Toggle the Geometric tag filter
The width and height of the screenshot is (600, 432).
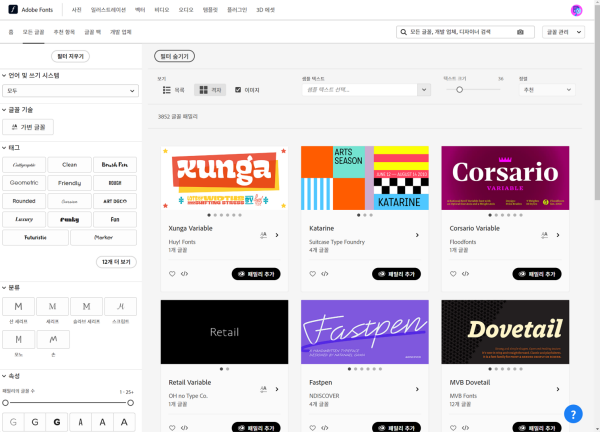tap(24, 183)
